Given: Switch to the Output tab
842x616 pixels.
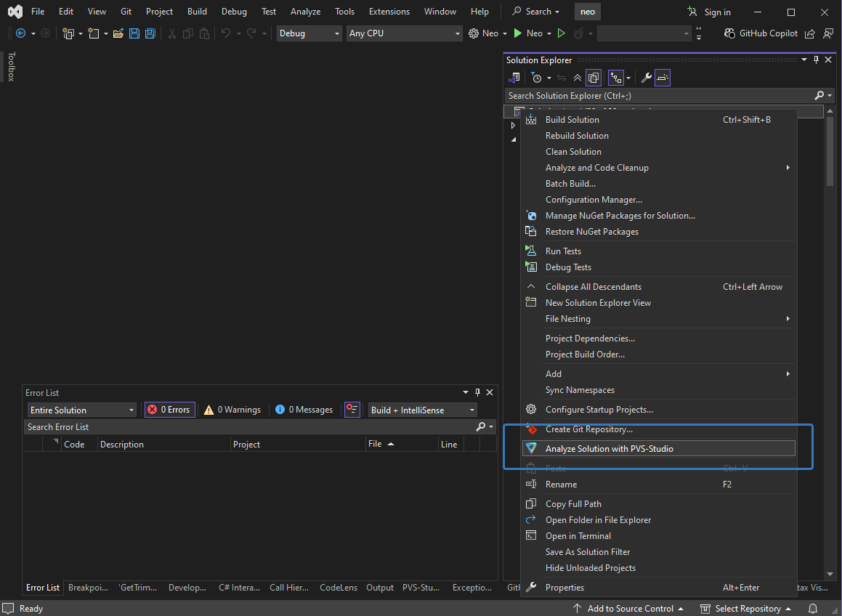Looking at the screenshot, I should coord(379,588).
